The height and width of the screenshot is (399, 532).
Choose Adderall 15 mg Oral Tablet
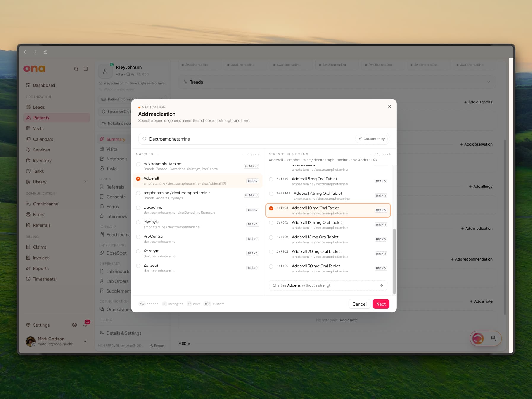(x=328, y=240)
